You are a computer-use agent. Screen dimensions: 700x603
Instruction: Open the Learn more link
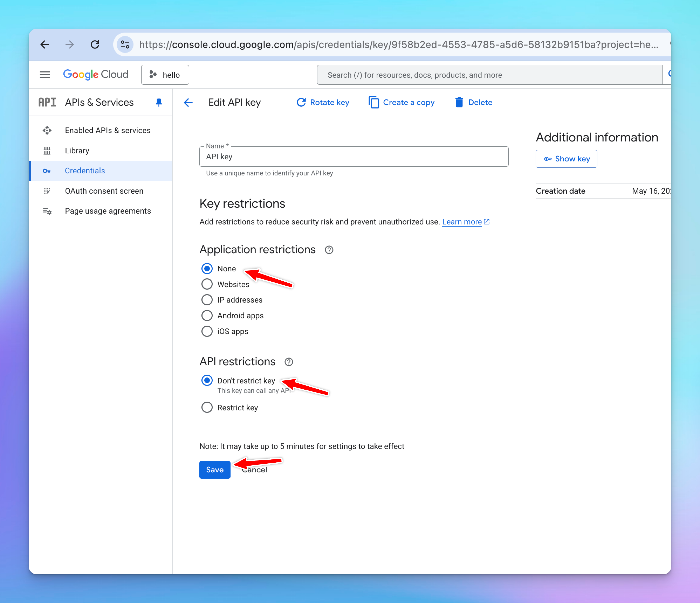pyautogui.click(x=462, y=222)
